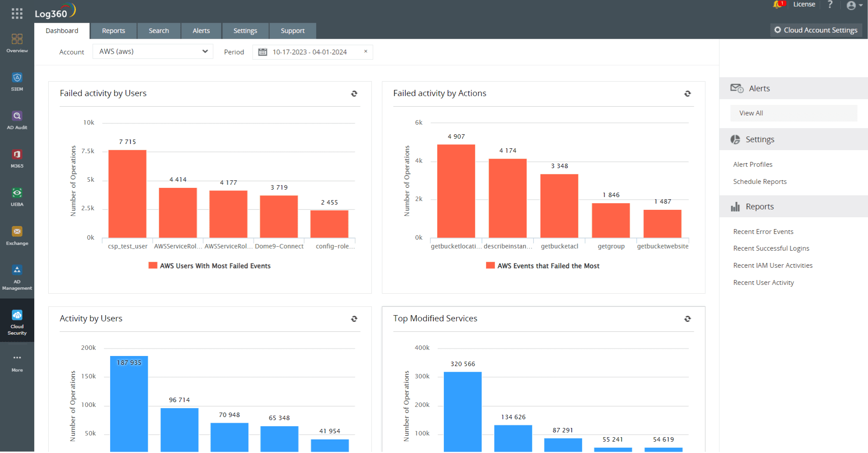Open Cloud Account Settings
The image size is (868, 453).
tap(816, 30)
